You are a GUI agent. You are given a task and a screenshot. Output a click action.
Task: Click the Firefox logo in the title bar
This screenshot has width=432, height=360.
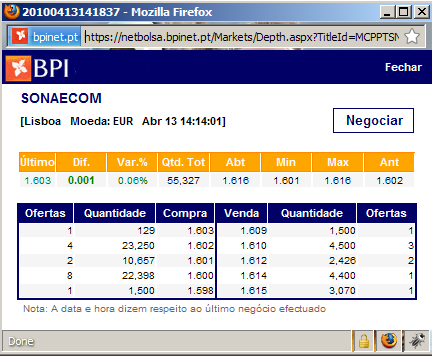pyautogui.click(x=12, y=12)
